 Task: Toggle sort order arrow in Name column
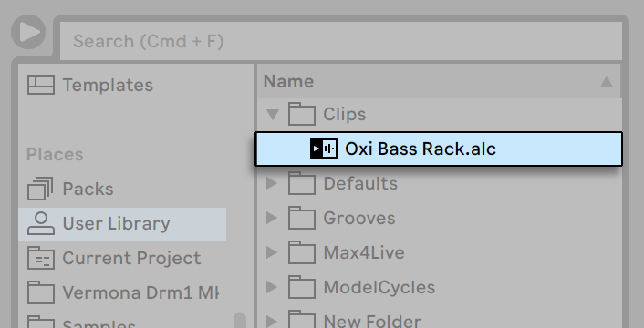tap(607, 82)
